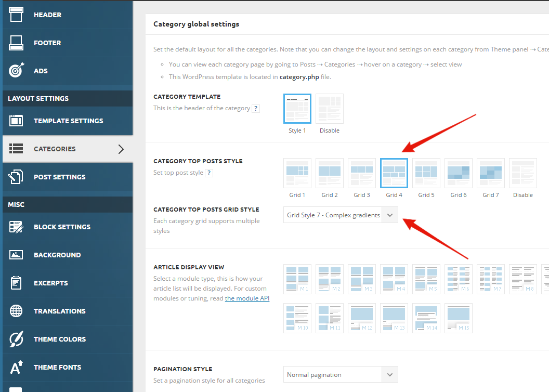Go to Post Settings menu item
Screen dimensions: 549x392
coord(68,177)
